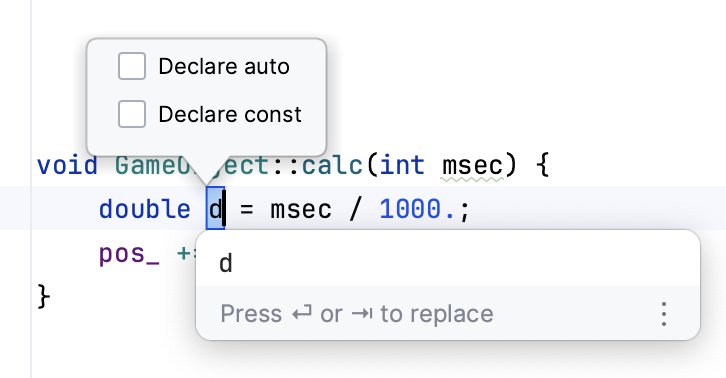Image resolution: width=726 pixels, height=378 pixels.
Task: Click the 'Press ↵ or ⇥ to replace' hint
Action: click(357, 314)
